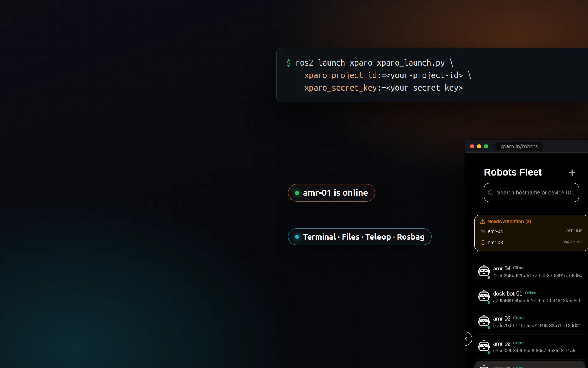588x368 pixels.
Task: Click the red close dot of the browser window
Action: pyautogui.click(x=472, y=146)
